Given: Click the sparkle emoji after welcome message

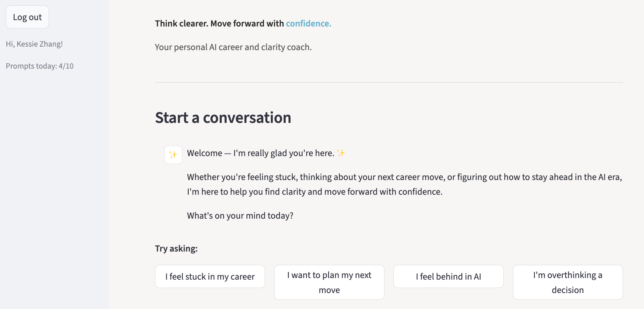Looking at the screenshot, I should pyautogui.click(x=341, y=153).
